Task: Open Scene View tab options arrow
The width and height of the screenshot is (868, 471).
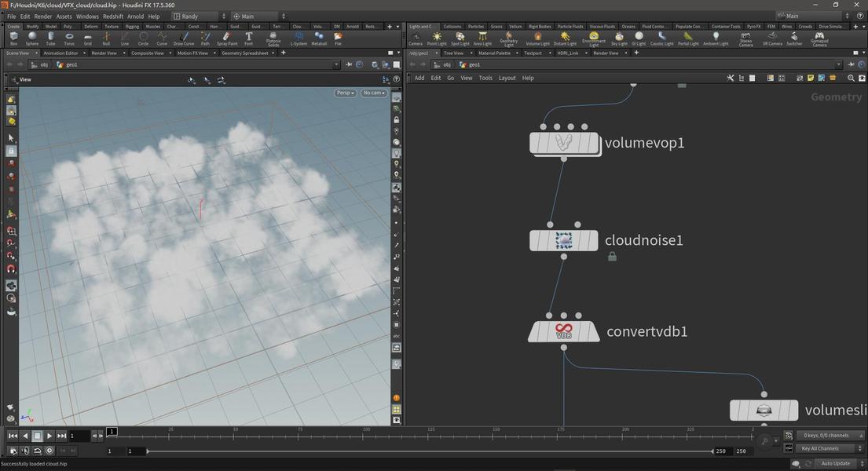Action: (36, 53)
